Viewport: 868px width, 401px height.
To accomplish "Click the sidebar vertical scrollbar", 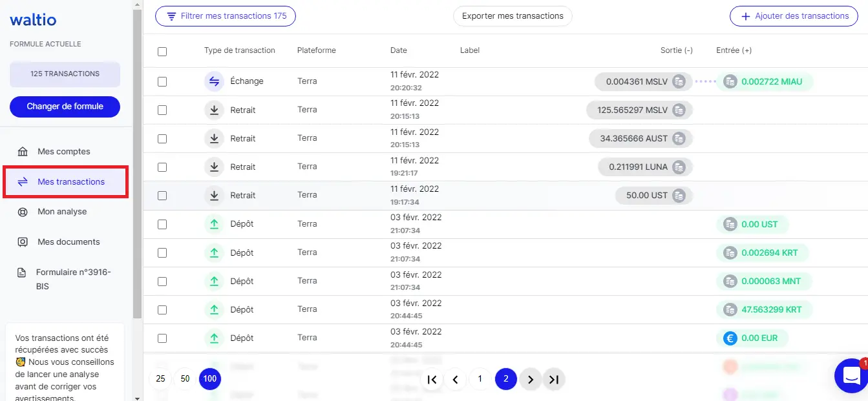I will click(136, 161).
